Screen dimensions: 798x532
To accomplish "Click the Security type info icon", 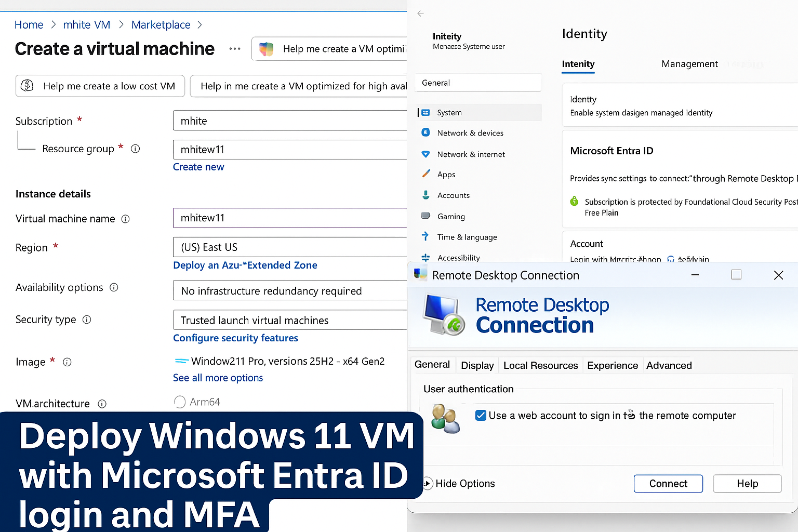I will click(87, 320).
